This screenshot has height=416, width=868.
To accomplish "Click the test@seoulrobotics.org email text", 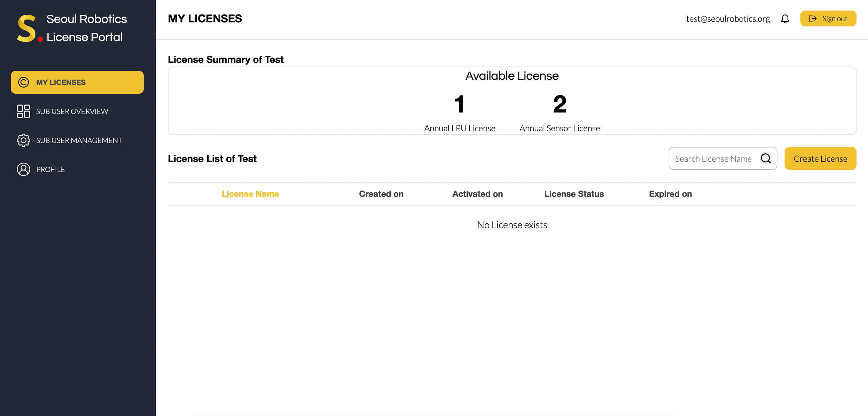I will (728, 18).
